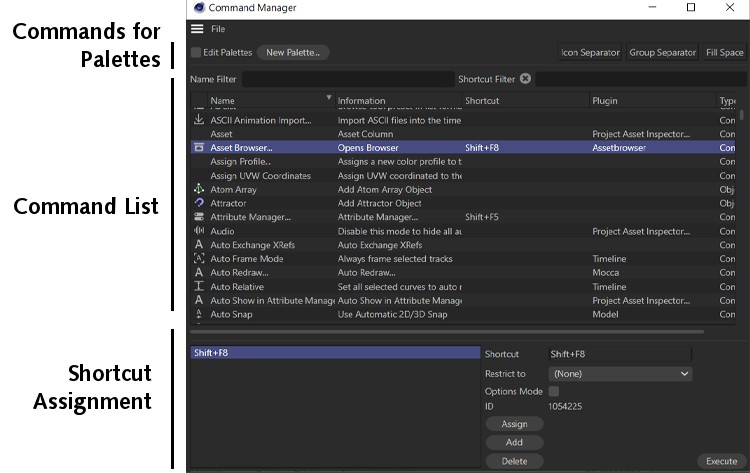Click the Auto Snap row icon
This screenshot has width=750, height=473.
[199, 314]
